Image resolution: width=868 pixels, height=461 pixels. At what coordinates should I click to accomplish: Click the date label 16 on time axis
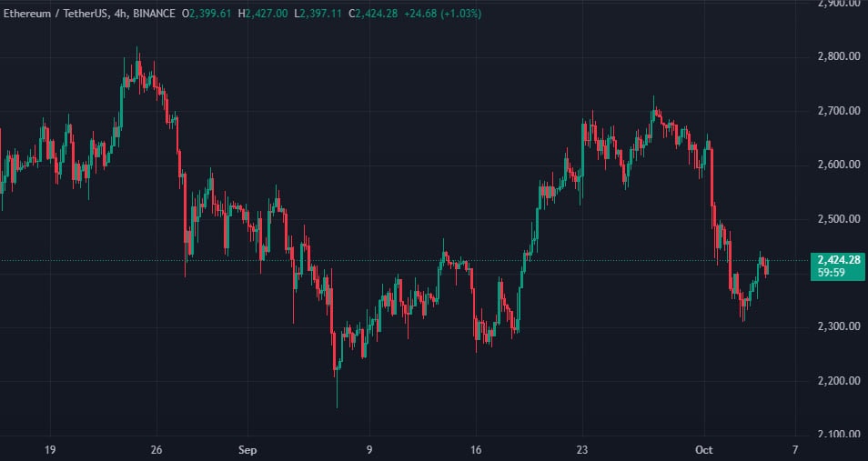click(475, 449)
